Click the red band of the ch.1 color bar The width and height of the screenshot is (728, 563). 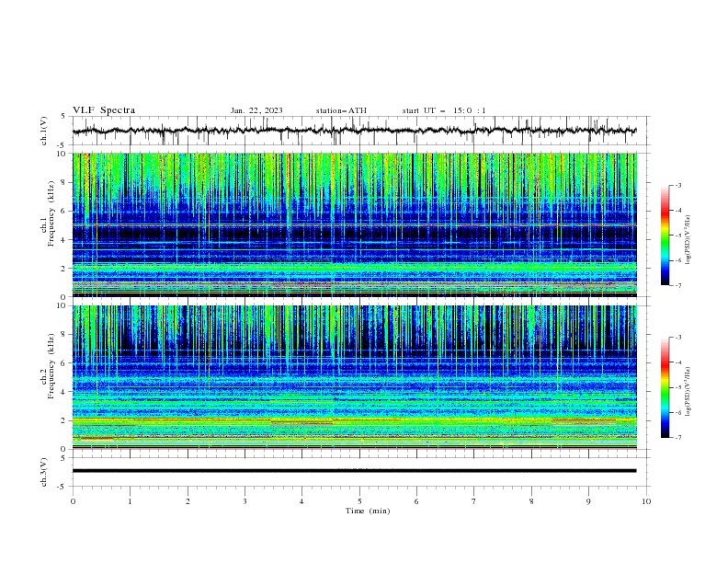coord(665,214)
